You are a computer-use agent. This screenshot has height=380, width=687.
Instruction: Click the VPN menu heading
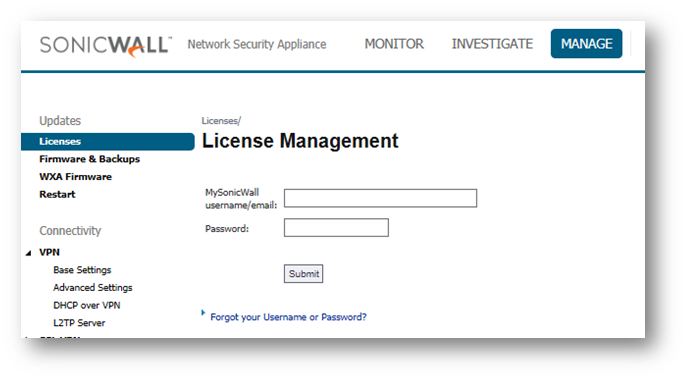click(x=50, y=252)
